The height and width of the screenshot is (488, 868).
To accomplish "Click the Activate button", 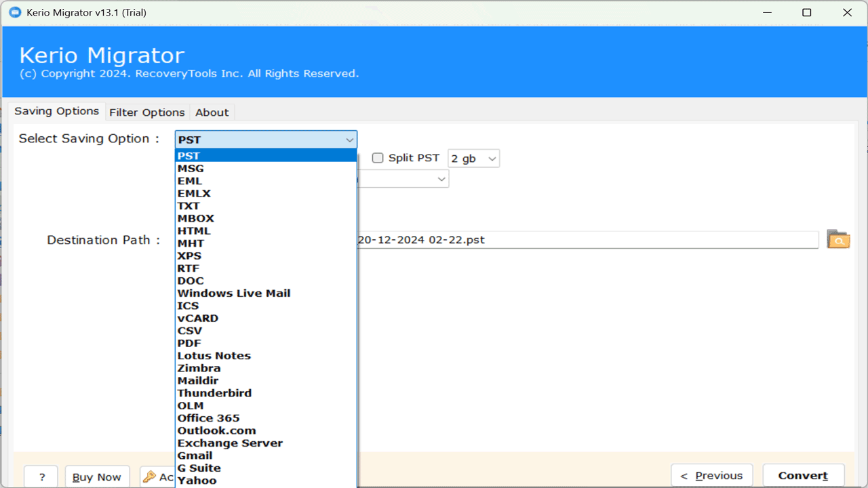I will (x=157, y=477).
